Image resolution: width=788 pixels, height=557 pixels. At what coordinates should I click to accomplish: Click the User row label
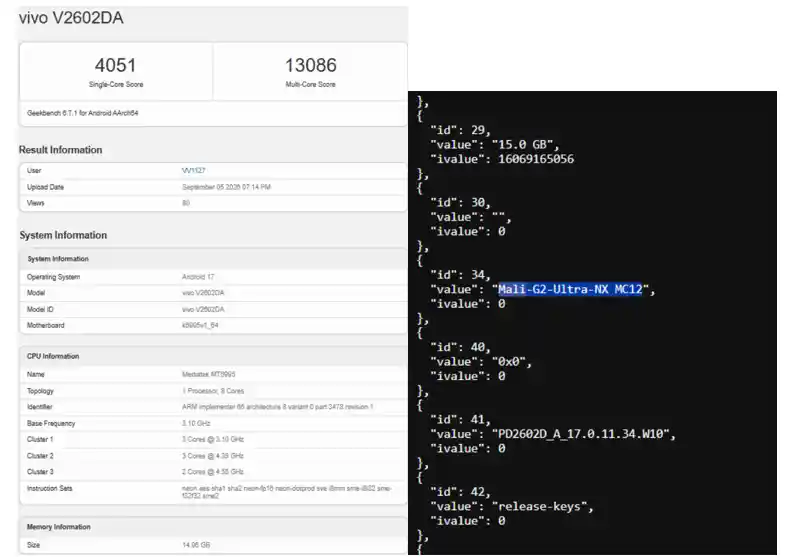coord(34,170)
